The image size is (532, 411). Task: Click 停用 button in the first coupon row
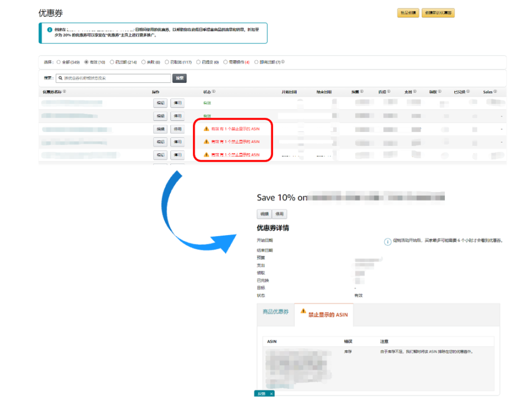[x=177, y=103]
